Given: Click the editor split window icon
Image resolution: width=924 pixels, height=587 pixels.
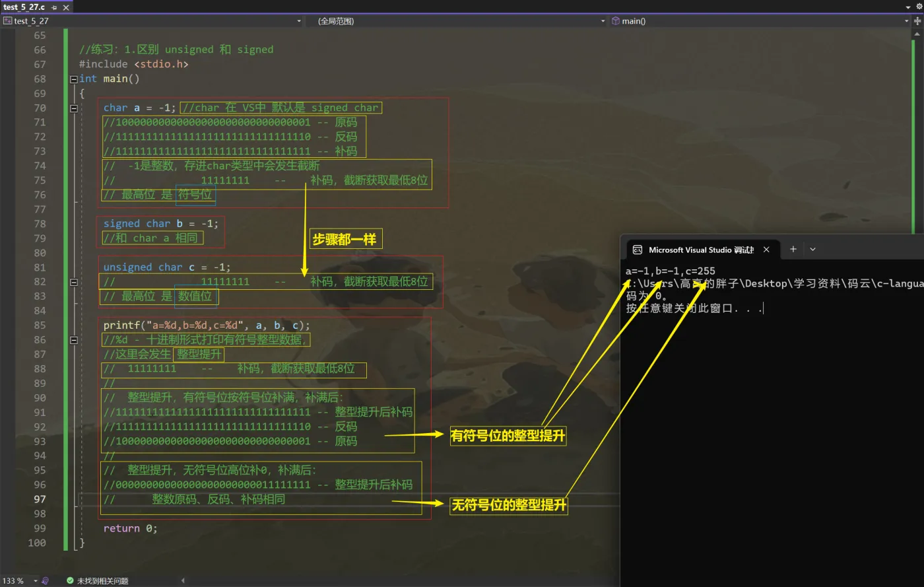Looking at the screenshot, I should 917,21.
